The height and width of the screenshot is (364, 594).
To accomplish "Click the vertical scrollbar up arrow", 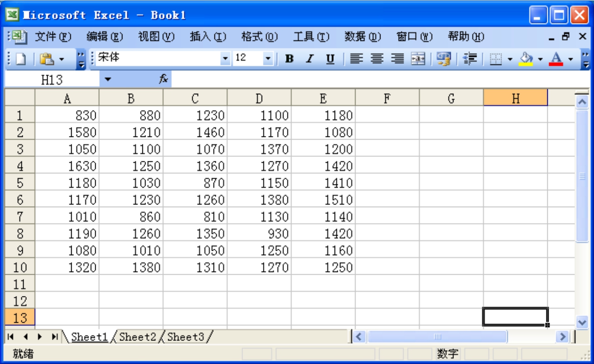I will tap(582, 102).
